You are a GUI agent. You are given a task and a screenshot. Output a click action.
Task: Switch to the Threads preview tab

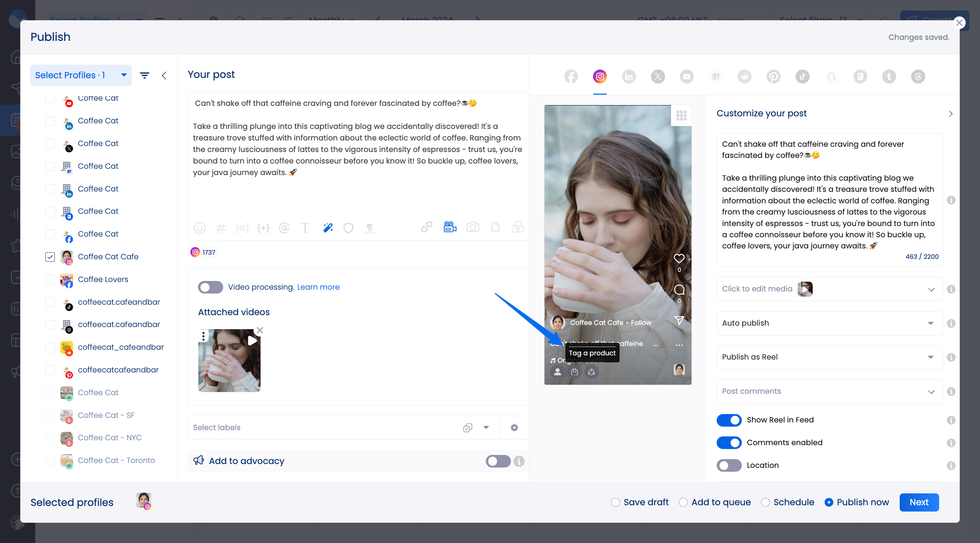click(918, 77)
